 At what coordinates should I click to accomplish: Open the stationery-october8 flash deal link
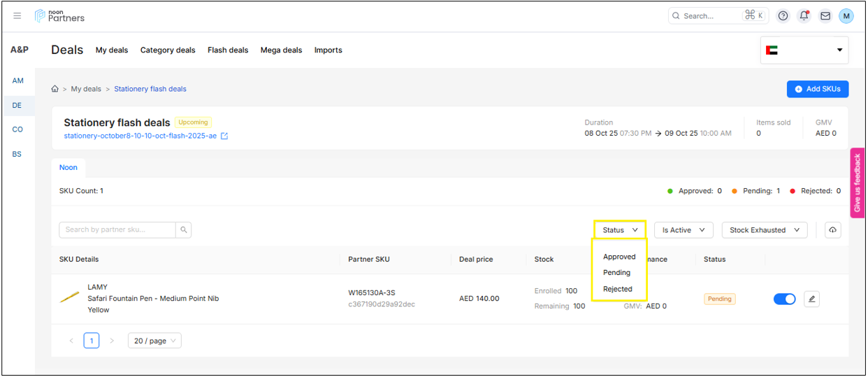(x=140, y=136)
